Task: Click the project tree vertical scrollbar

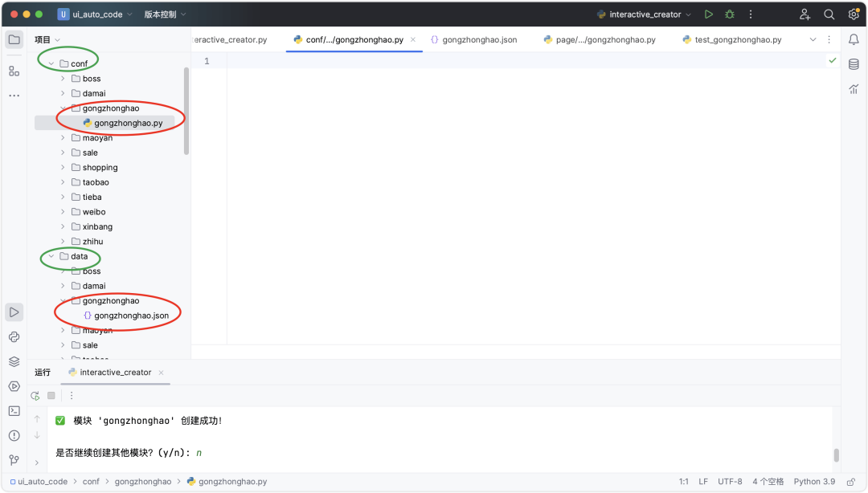Action: click(x=186, y=111)
